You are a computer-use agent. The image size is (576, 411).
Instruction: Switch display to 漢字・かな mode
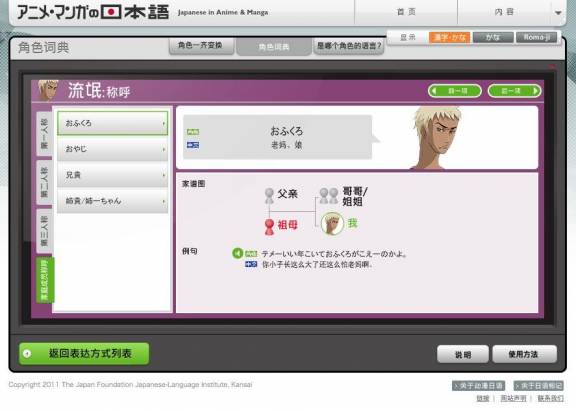click(450, 37)
